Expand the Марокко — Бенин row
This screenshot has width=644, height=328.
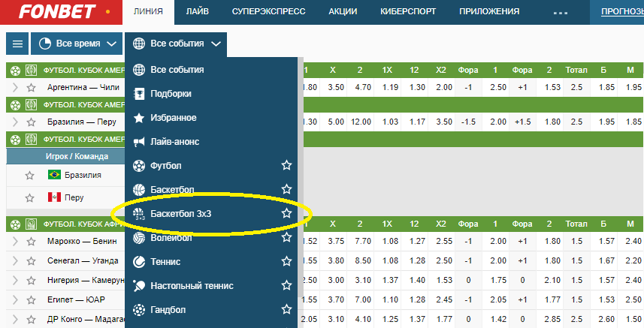click(x=15, y=241)
